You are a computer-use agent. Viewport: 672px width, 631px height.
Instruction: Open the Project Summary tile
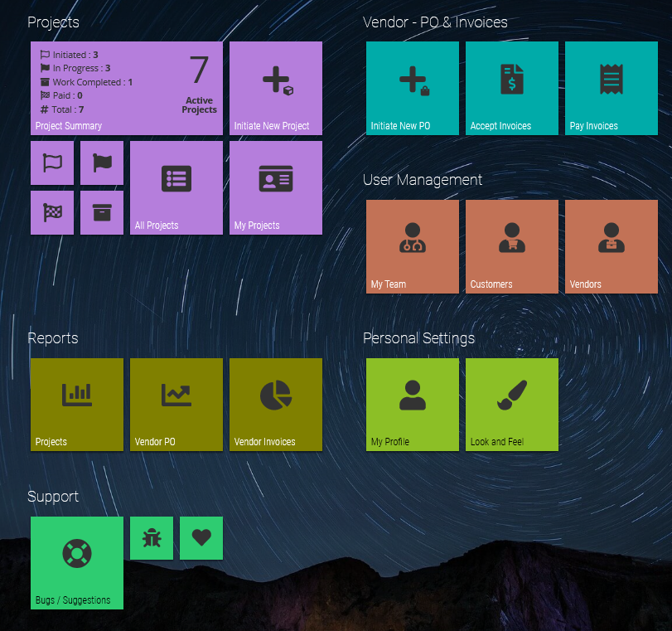tap(127, 88)
